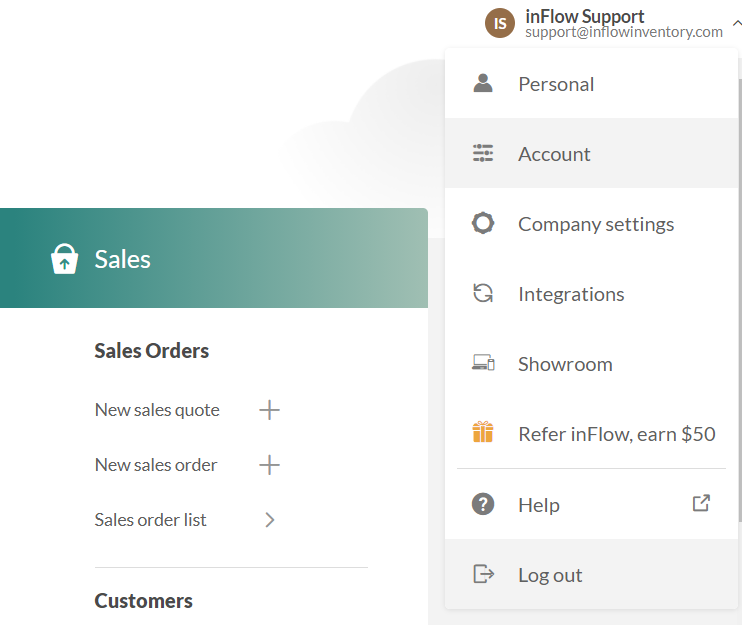742x625 pixels.
Task: Open the Account menu item
Action: click(x=591, y=153)
